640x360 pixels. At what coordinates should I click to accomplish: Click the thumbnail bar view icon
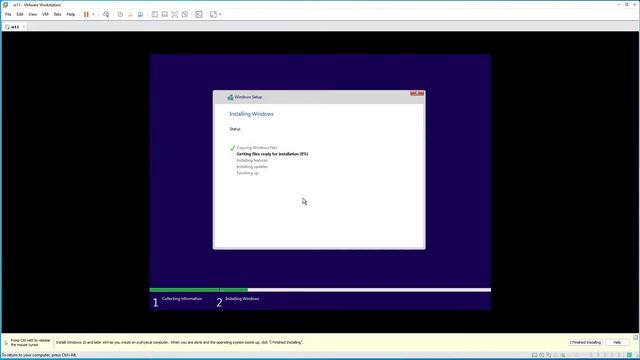164,14
